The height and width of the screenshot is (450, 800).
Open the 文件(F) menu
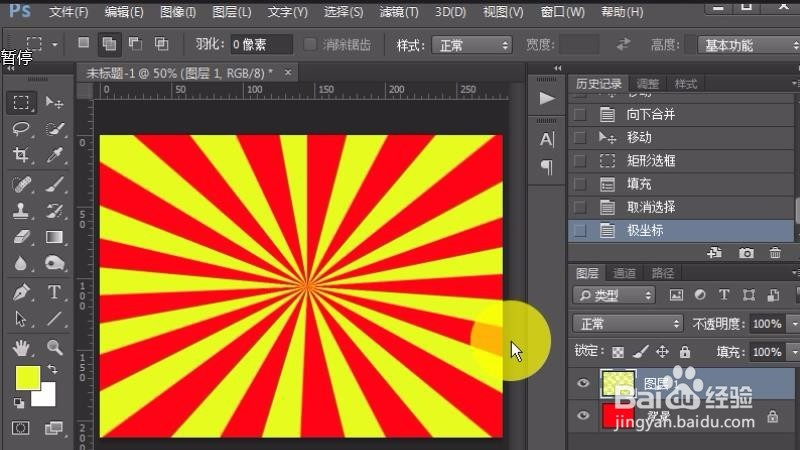pyautogui.click(x=68, y=11)
